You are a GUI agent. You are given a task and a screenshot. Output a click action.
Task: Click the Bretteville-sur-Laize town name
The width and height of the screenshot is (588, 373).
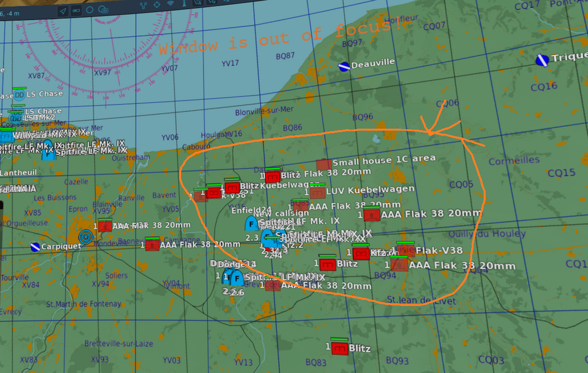pyautogui.click(x=119, y=344)
